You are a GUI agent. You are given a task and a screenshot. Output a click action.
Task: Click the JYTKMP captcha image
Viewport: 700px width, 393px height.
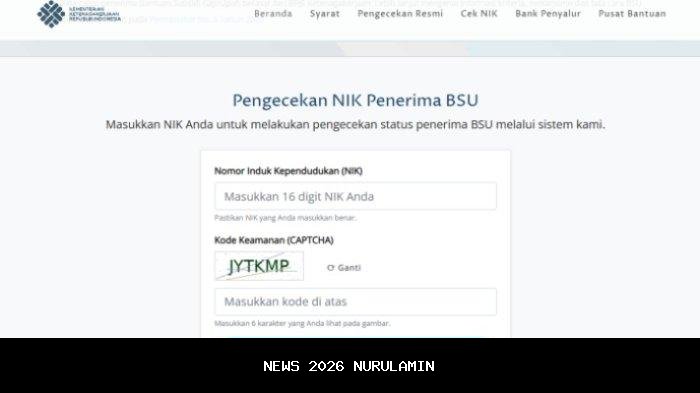point(259,266)
